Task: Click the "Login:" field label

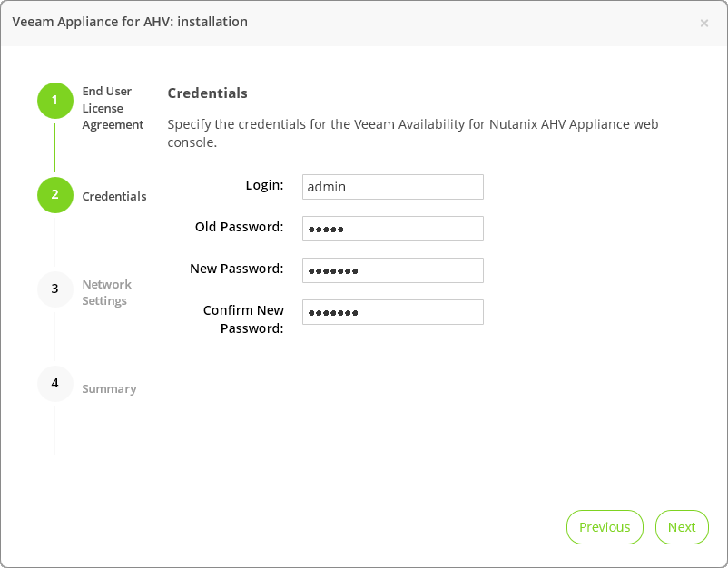Action: click(x=264, y=185)
